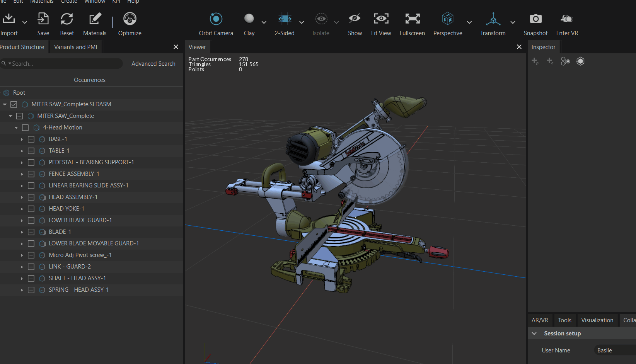Viewport: 636px width, 364px height.
Task: Collapse the 4-Head Motion node
Action: 16,128
